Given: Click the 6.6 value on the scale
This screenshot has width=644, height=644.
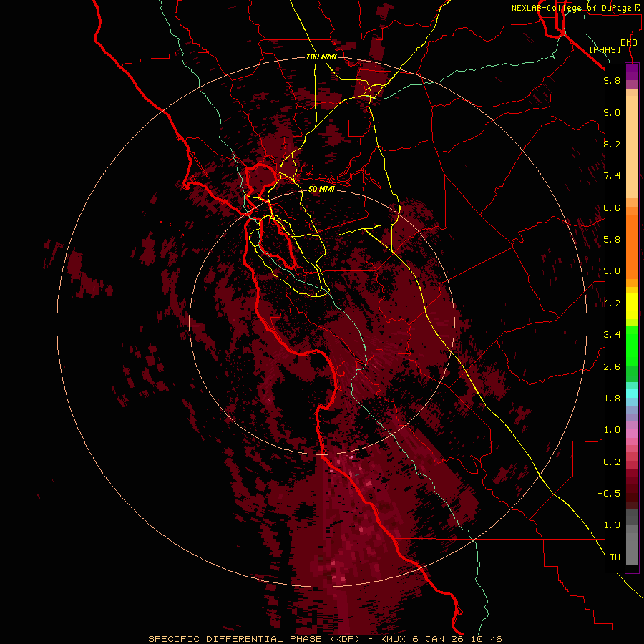Looking at the screenshot, I should [612, 208].
